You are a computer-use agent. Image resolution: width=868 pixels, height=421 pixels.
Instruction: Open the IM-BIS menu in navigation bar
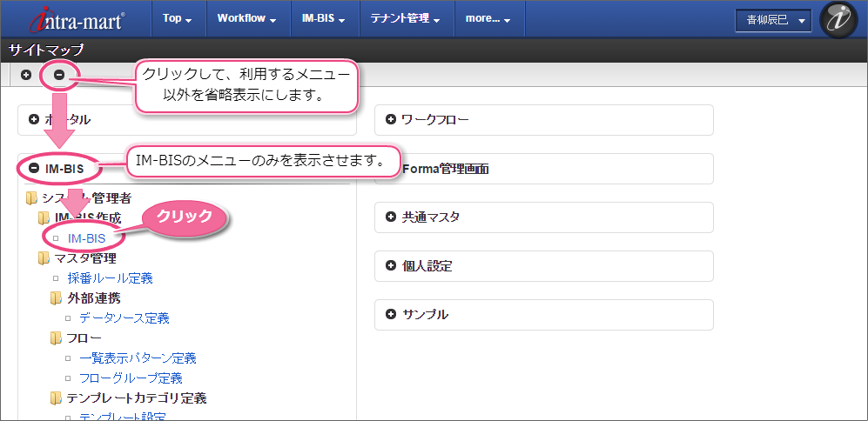[x=324, y=18]
